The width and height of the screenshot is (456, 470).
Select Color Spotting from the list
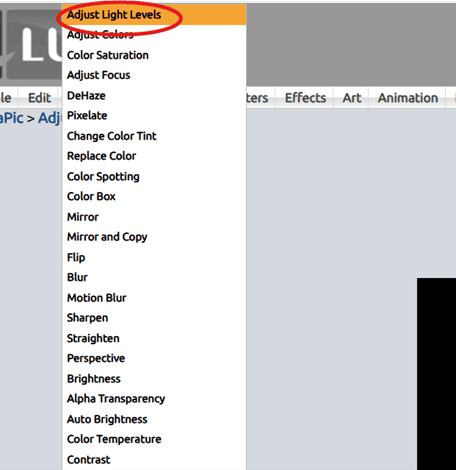point(154,176)
